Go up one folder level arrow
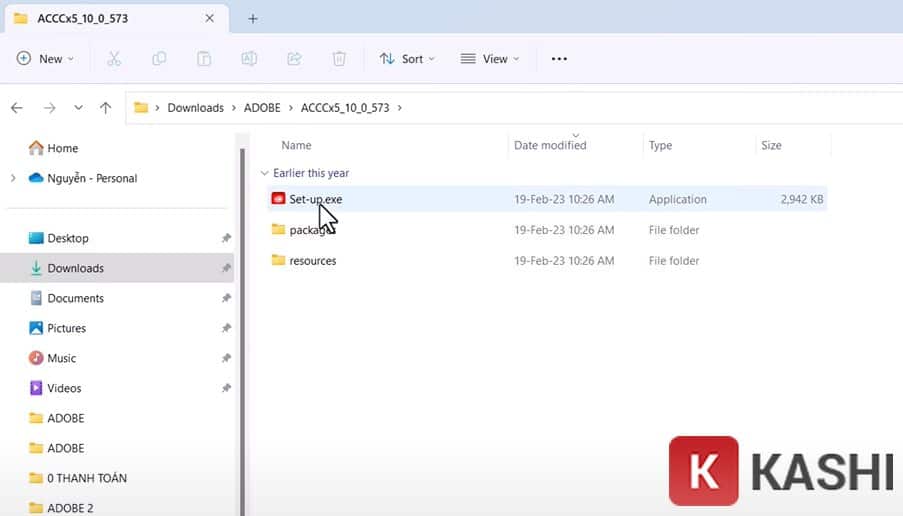Image resolution: width=903 pixels, height=516 pixels. 105,108
